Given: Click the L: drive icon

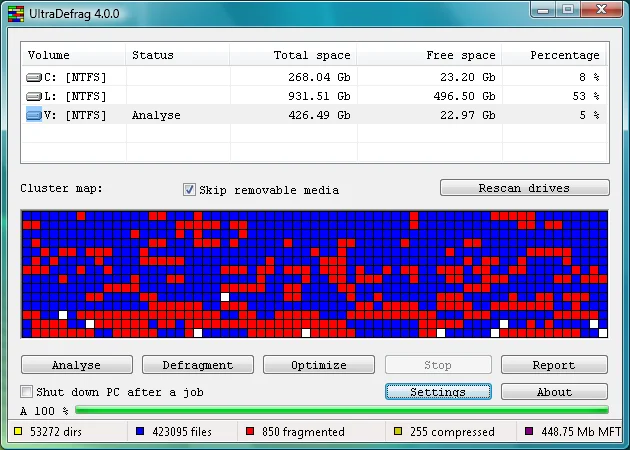Looking at the screenshot, I should (34, 96).
